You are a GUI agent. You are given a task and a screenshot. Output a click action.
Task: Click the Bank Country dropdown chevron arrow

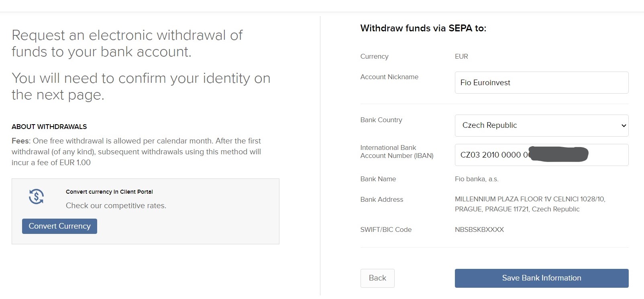click(624, 125)
